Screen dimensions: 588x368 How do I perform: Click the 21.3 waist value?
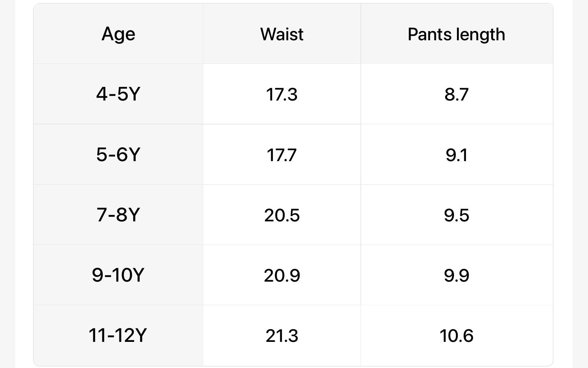(x=282, y=335)
